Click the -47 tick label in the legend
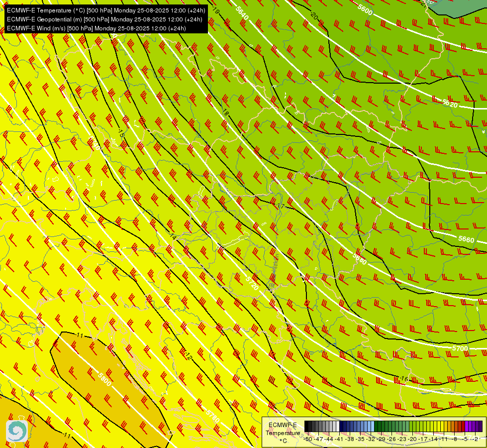Viewport: 487px width, 448px height. [319, 439]
